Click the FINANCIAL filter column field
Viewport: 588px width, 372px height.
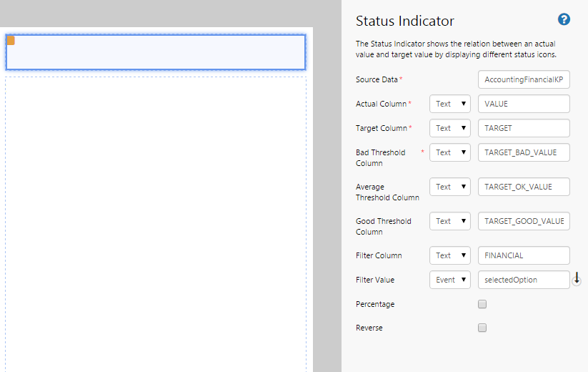[523, 255]
